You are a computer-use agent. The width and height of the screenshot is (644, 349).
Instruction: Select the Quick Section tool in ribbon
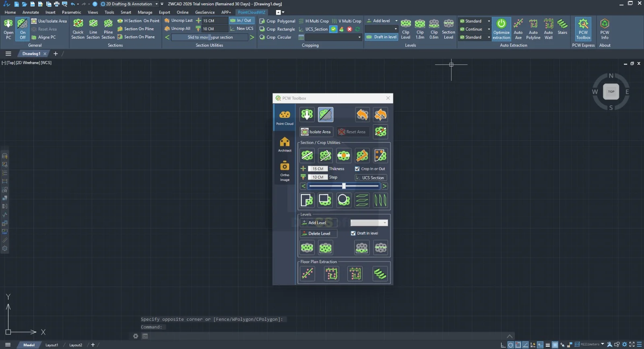pos(78,29)
